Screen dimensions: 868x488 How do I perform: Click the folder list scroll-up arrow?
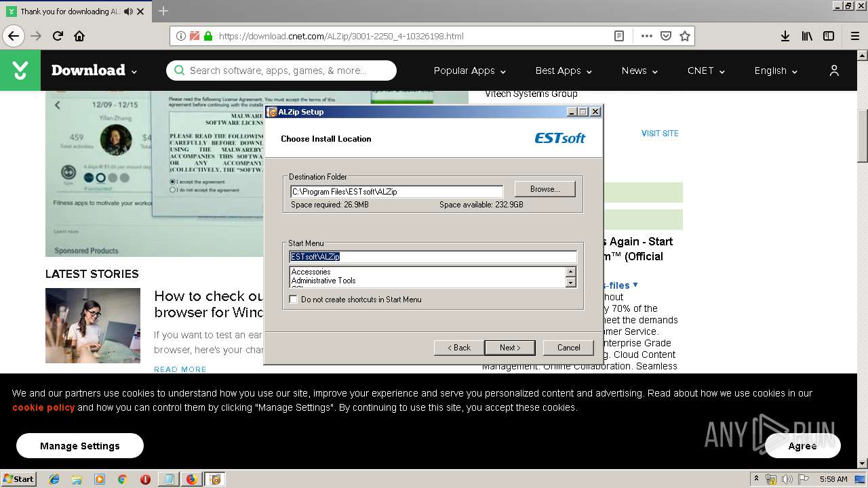(x=570, y=272)
